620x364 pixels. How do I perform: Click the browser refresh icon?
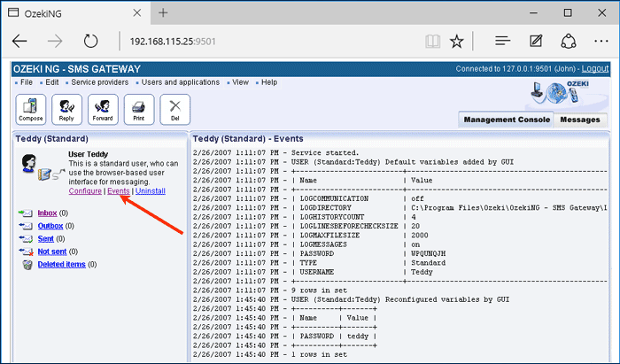(x=90, y=41)
